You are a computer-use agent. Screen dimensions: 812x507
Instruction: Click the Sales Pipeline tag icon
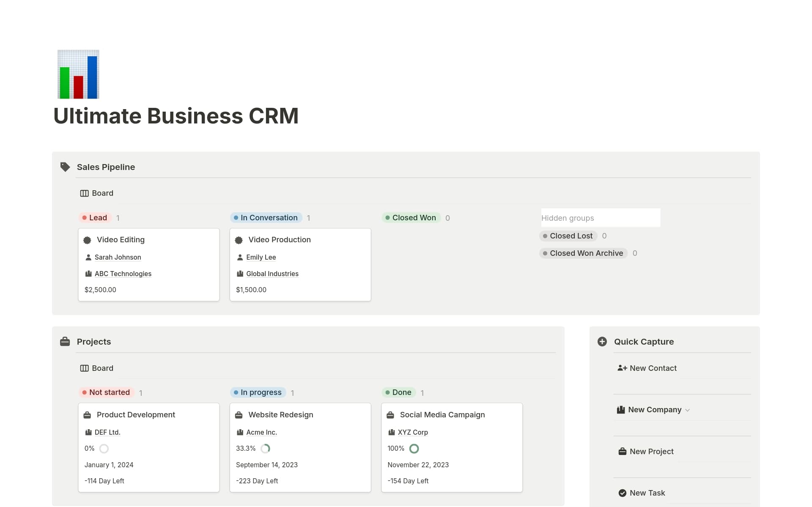[65, 167]
